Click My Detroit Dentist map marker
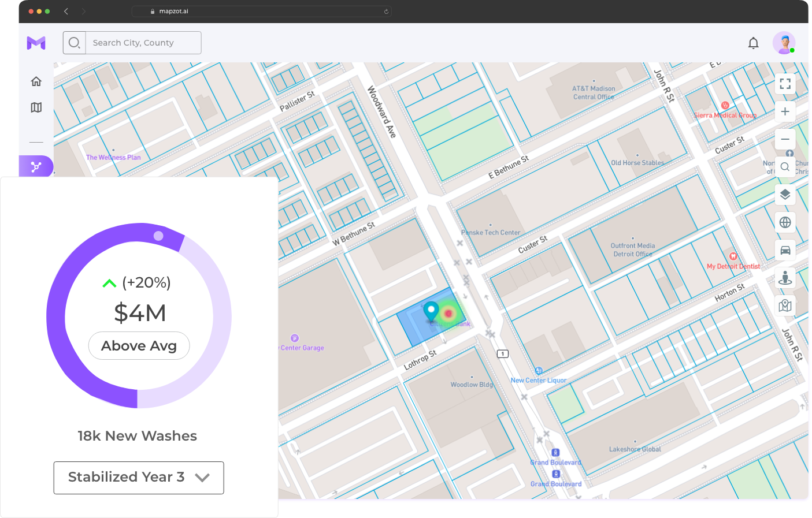812x518 pixels. click(733, 256)
